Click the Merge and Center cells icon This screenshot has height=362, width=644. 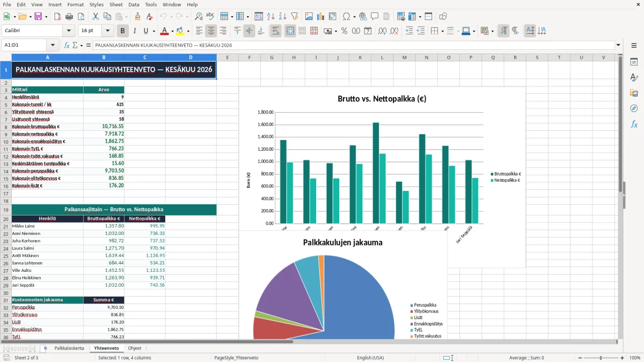click(x=290, y=31)
